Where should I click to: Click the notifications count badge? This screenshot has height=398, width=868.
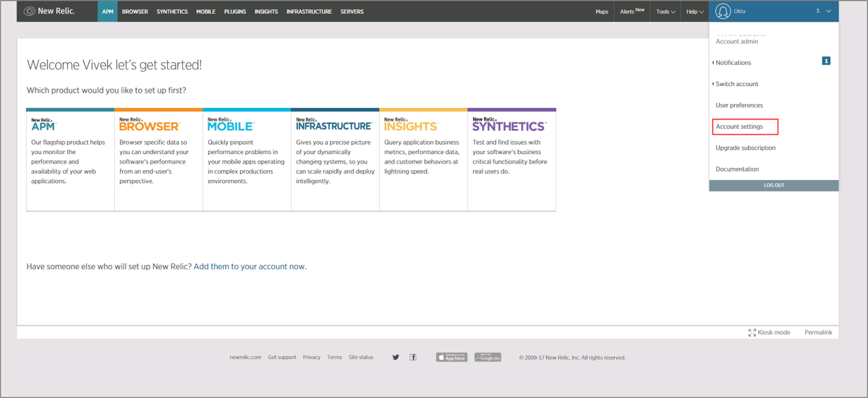pos(826,61)
